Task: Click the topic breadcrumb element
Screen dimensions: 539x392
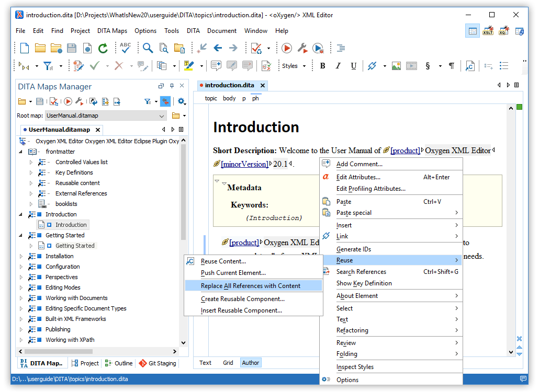Action: (211, 98)
